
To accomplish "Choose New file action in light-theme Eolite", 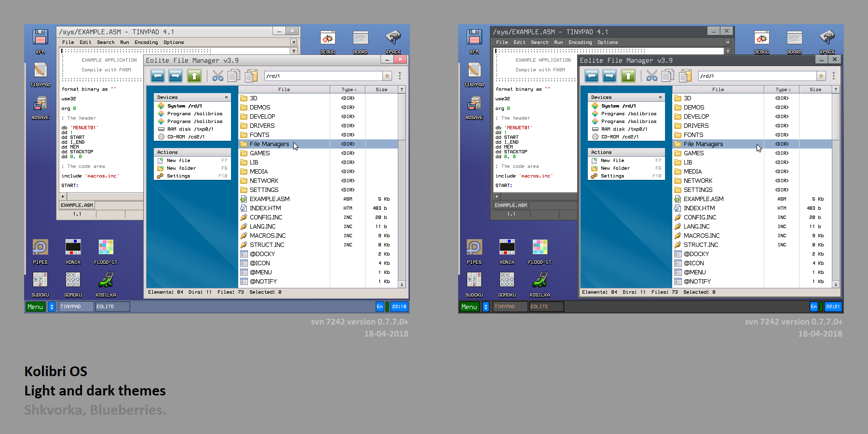I will (x=192, y=161).
